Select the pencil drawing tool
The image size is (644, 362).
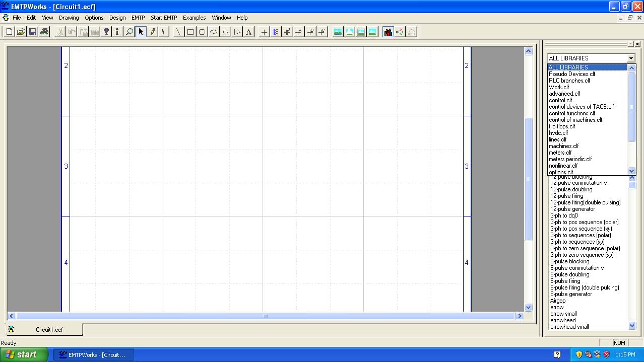[153, 32]
